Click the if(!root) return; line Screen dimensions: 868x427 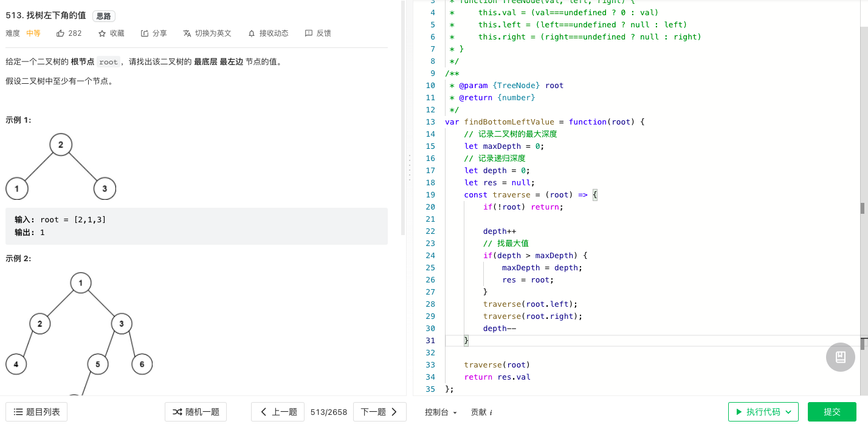523,207
